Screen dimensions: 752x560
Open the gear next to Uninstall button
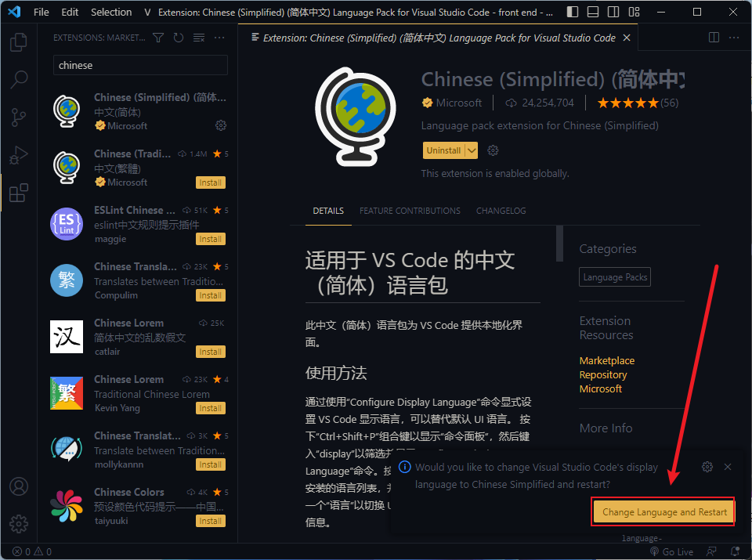coord(493,150)
